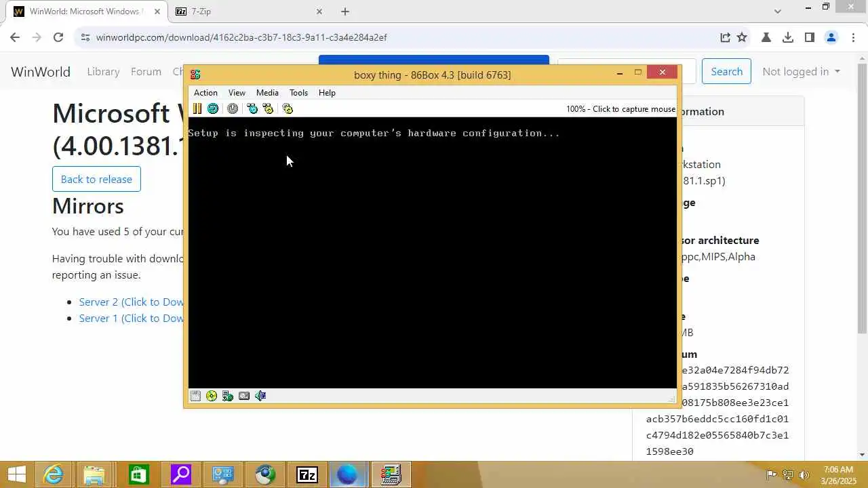The image size is (868, 488).
Task: Click '100% - Click to capture mouse' label
Action: (x=620, y=109)
